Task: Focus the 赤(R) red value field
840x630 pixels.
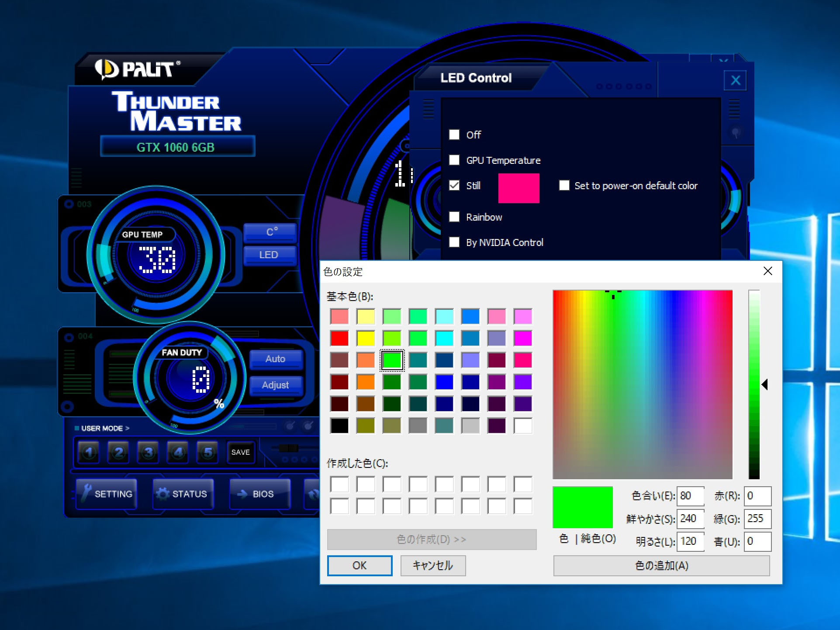Action: tap(758, 496)
